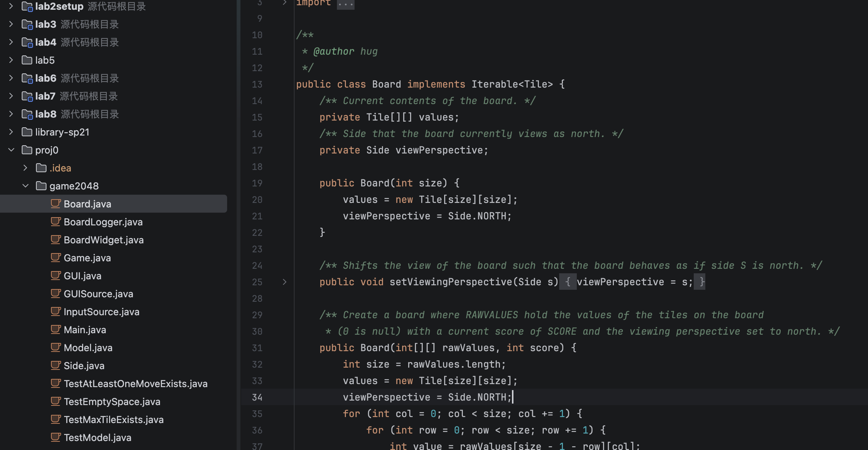Click the Model.java file icon
The height and width of the screenshot is (450, 868).
point(55,347)
